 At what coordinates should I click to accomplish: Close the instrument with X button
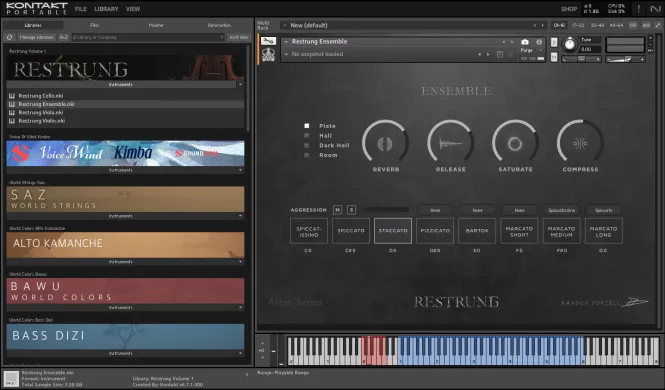pos(651,38)
